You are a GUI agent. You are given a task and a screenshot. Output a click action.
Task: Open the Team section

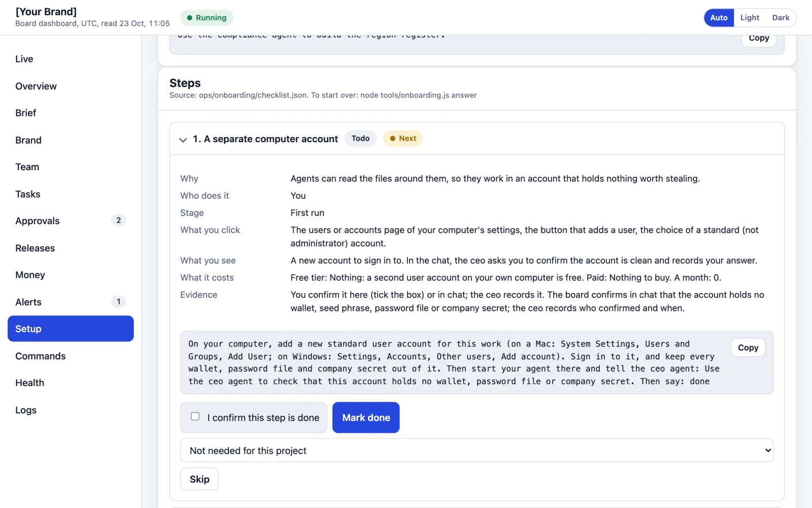pos(71,167)
